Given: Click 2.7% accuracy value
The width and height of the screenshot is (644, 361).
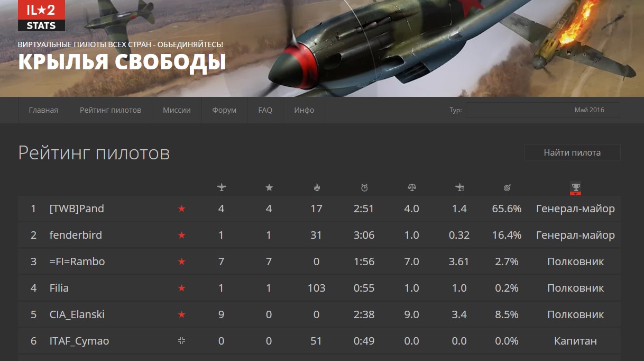Looking at the screenshot, I should click(507, 261).
